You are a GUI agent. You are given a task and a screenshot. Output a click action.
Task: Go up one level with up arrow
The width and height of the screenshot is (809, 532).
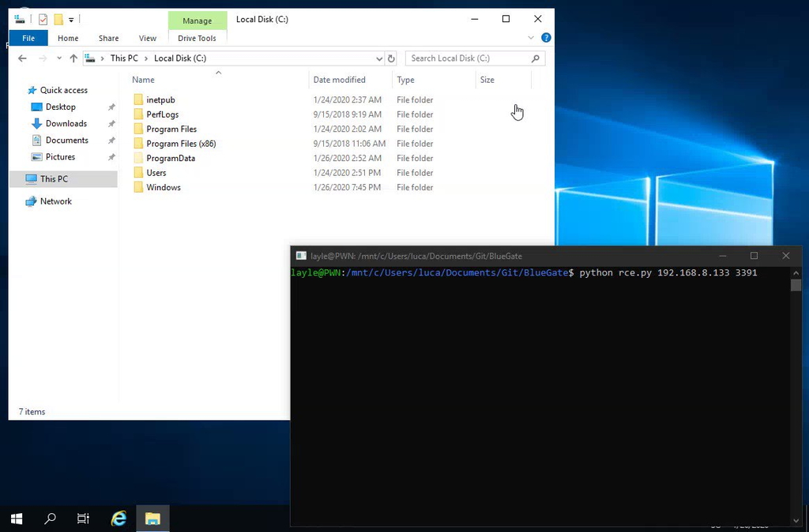tap(73, 58)
